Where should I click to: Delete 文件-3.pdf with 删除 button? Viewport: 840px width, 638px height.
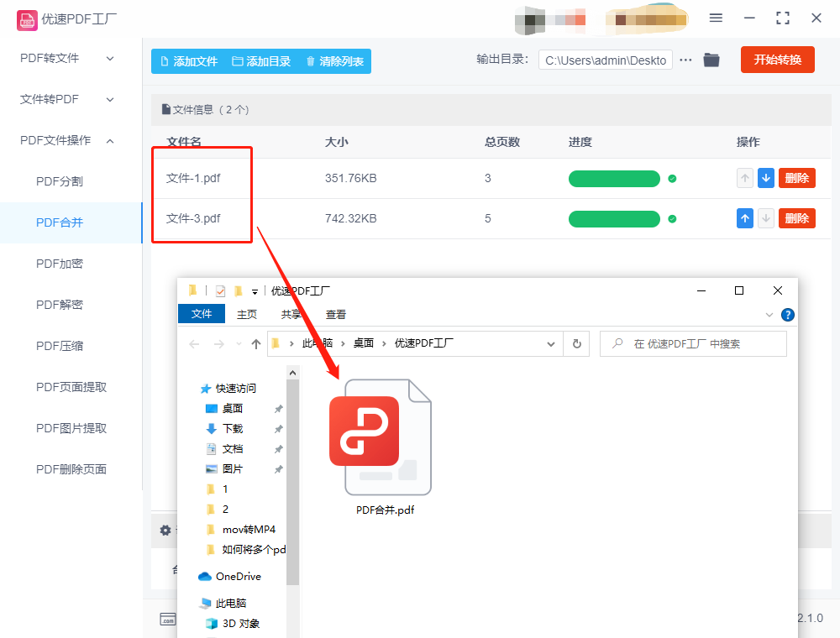(796, 218)
